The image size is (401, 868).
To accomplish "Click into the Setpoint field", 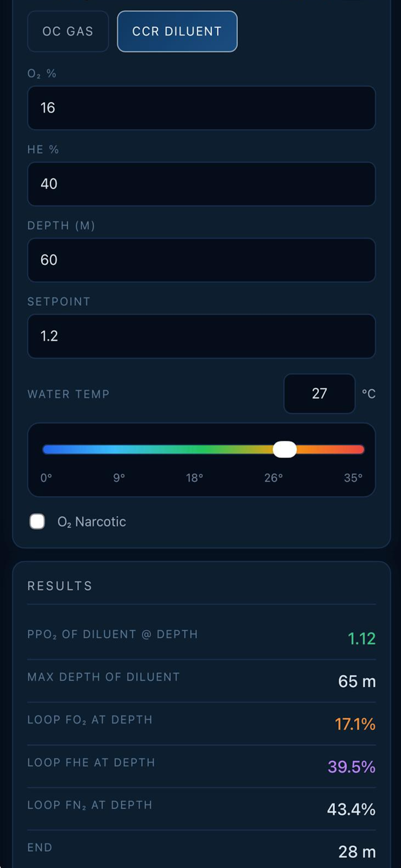I will [x=201, y=336].
